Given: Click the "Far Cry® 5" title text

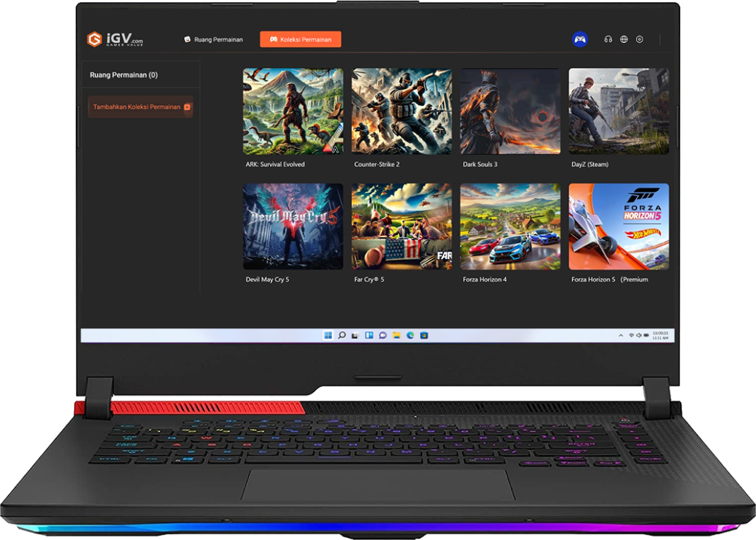Looking at the screenshot, I should (369, 280).
